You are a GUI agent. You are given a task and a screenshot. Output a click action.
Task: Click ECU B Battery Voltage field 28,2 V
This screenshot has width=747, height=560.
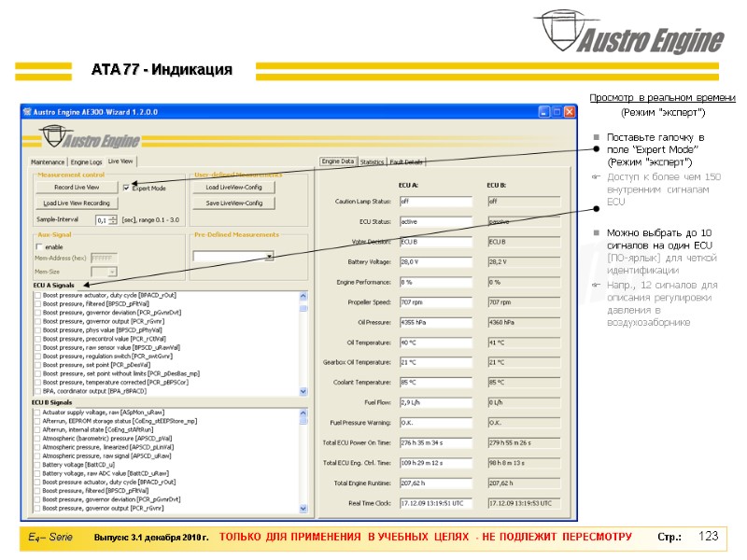click(x=524, y=262)
